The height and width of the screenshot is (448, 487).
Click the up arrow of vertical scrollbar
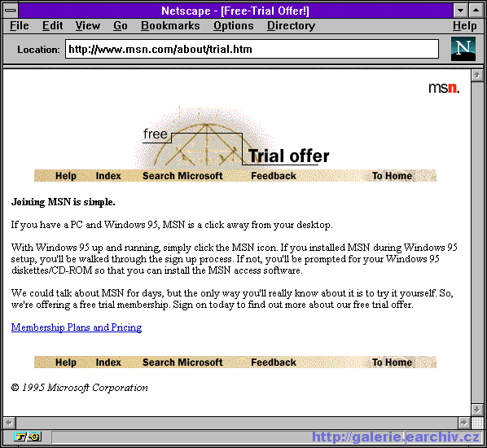[477, 75]
